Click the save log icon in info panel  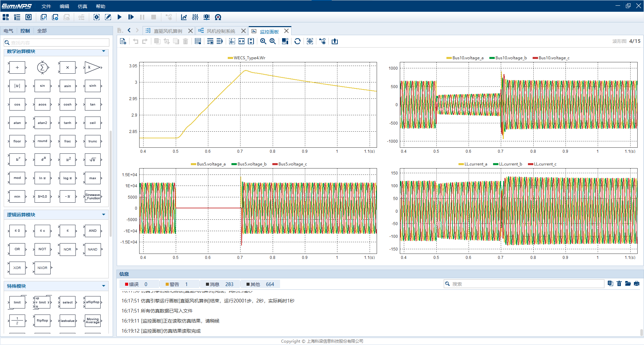[610, 284]
